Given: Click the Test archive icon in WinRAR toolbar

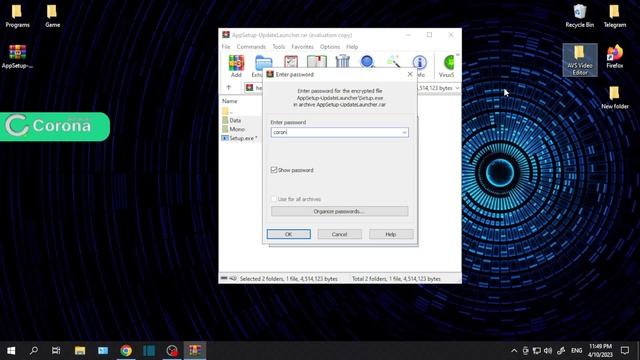Looking at the screenshot, I should coord(291,62).
